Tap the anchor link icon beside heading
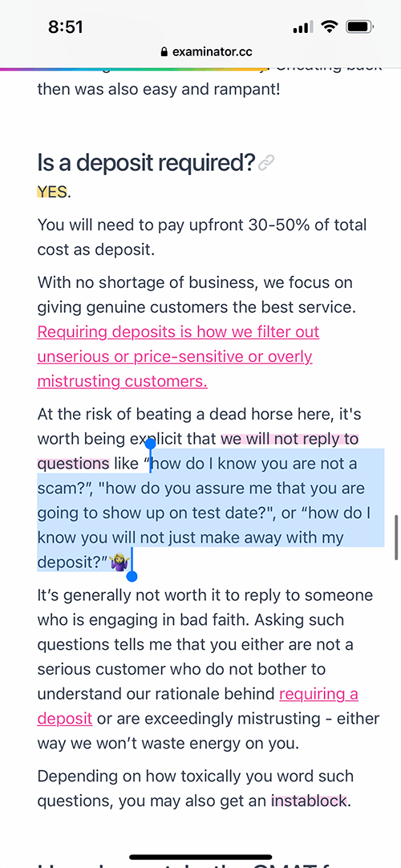 (266, 163)
